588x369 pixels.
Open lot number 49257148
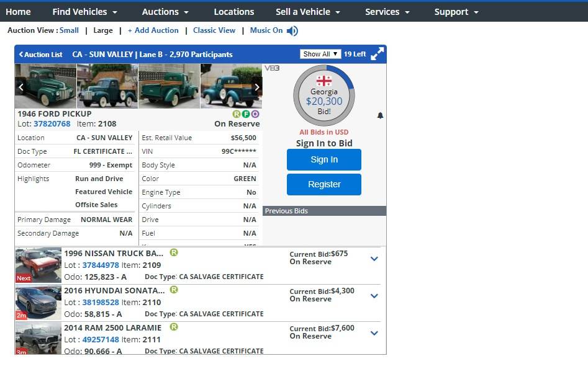tap(101, 339)
